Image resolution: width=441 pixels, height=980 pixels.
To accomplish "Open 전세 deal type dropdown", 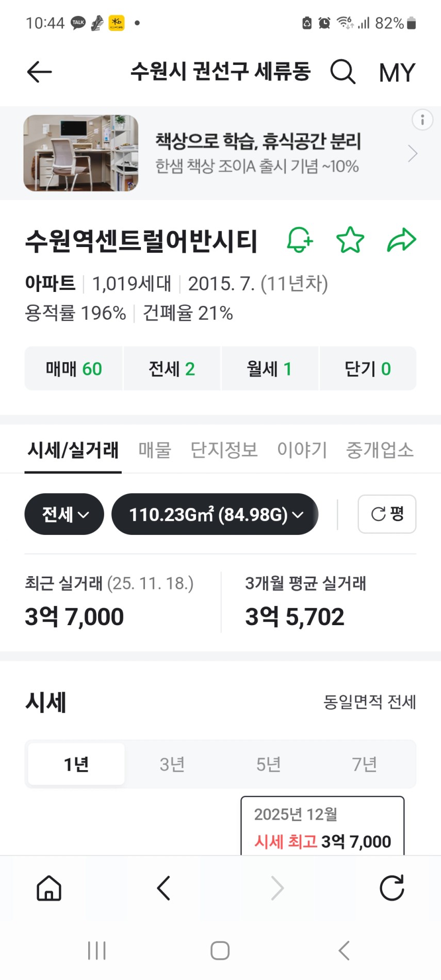I will [x=64, y=514].
